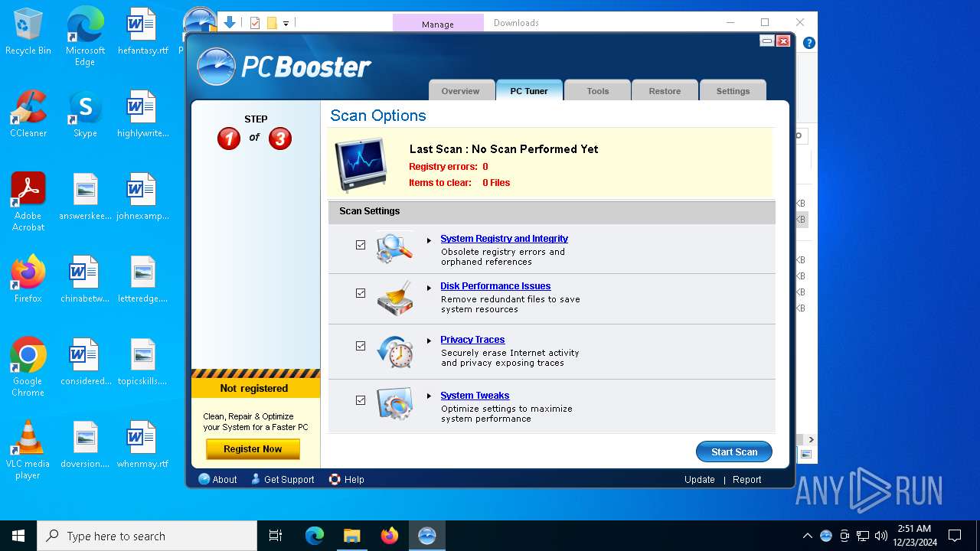
Task: Open Google Chrome desktop shortcut
Action: pos(28,367)
